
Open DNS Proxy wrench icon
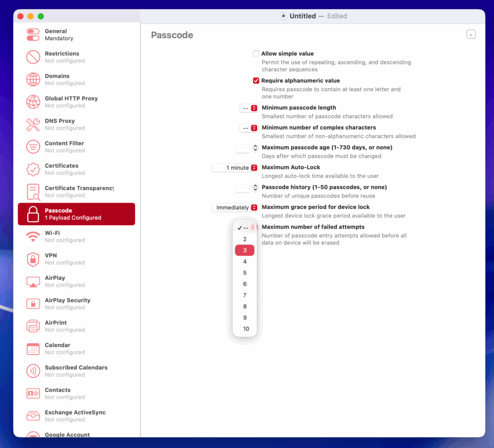(x=33, y=124)
